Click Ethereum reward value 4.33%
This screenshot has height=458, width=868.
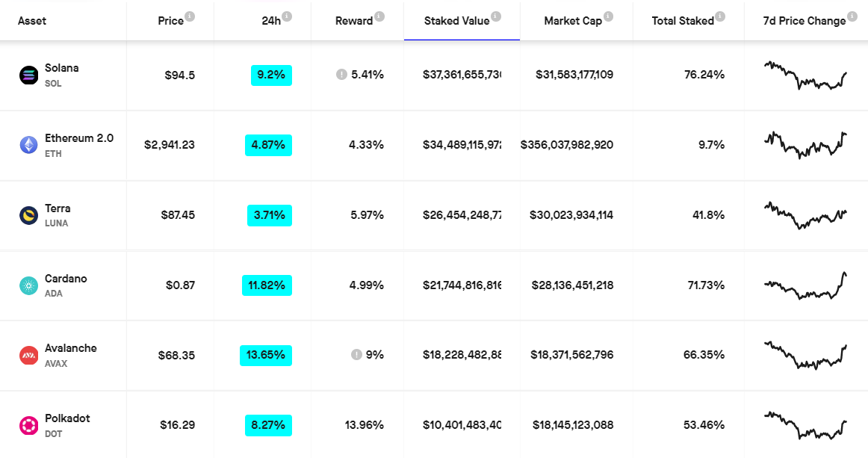367,145
